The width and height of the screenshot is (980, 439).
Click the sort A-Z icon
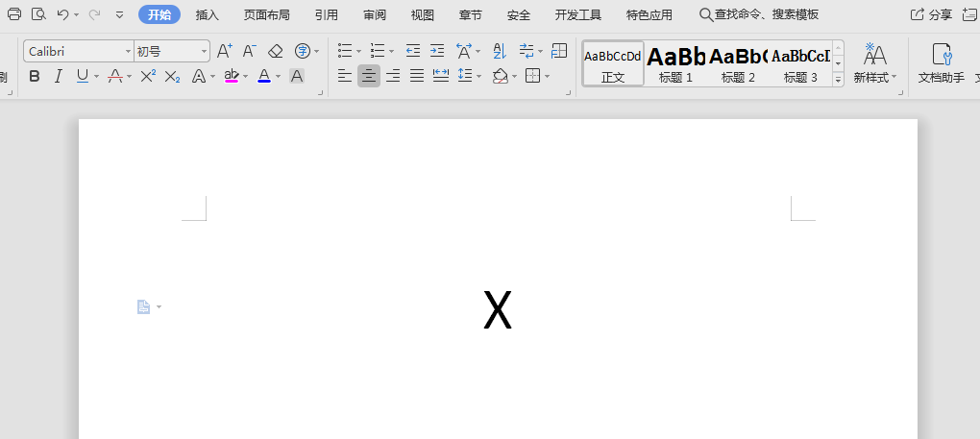pyautogui.click(x=499, y=51)
